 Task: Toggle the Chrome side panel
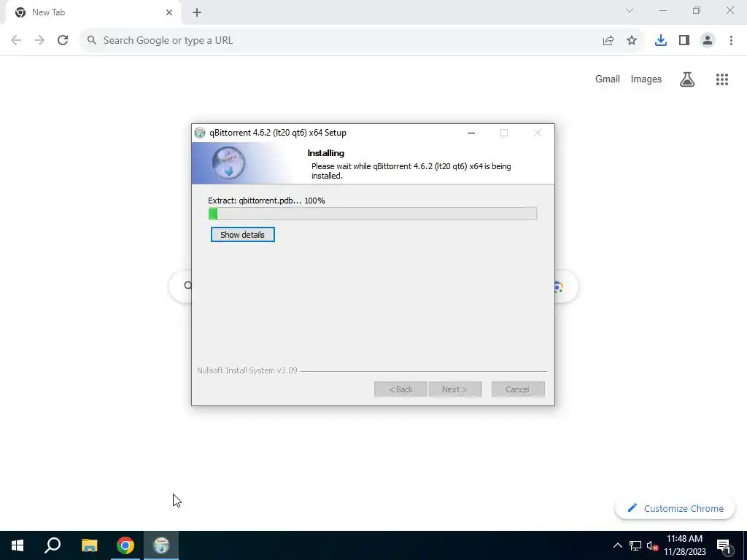click(684, 41)
